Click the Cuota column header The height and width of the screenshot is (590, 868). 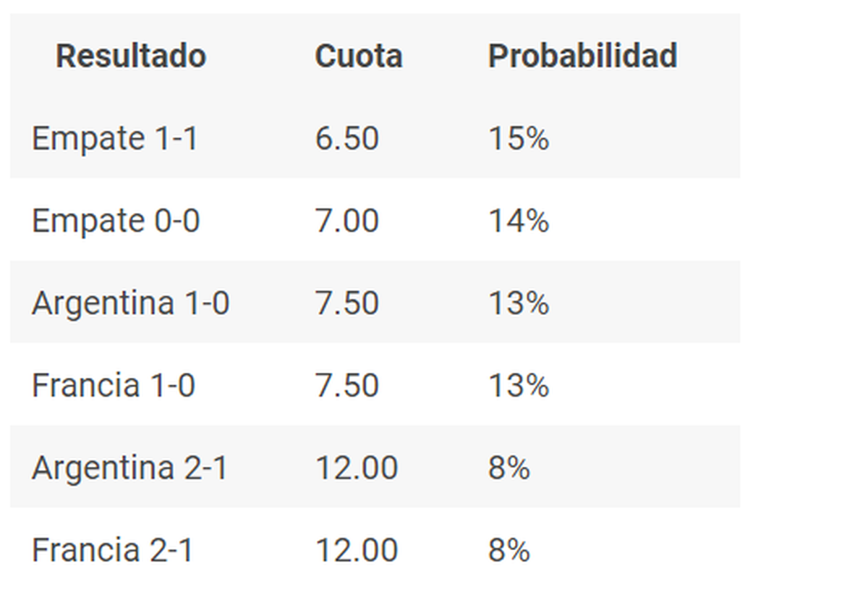click(358, 56)
